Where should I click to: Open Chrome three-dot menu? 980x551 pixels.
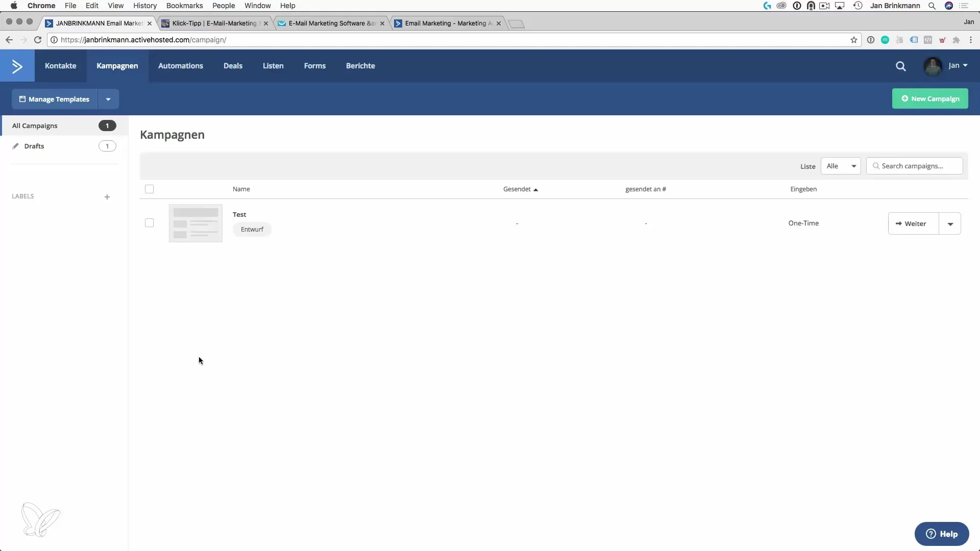point(971,40)
